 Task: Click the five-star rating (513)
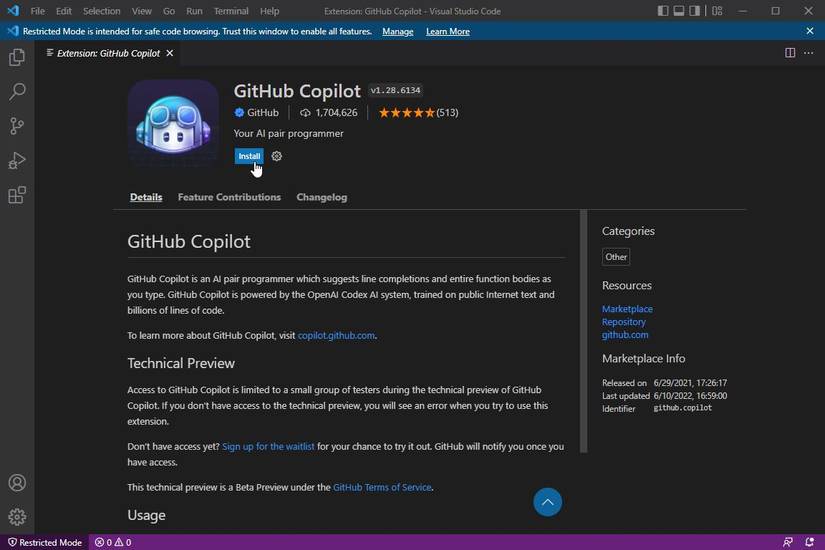point(418,113)
